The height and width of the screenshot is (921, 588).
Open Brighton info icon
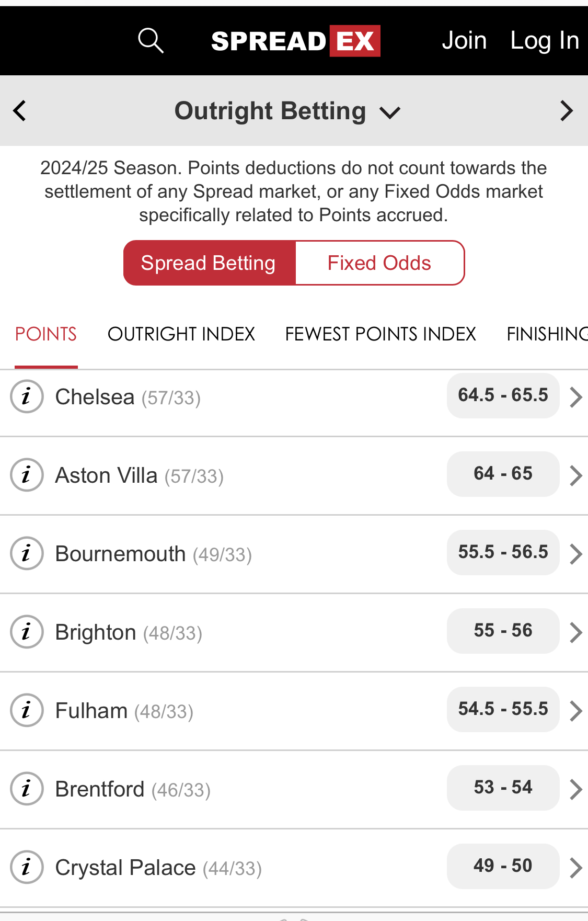27,632
